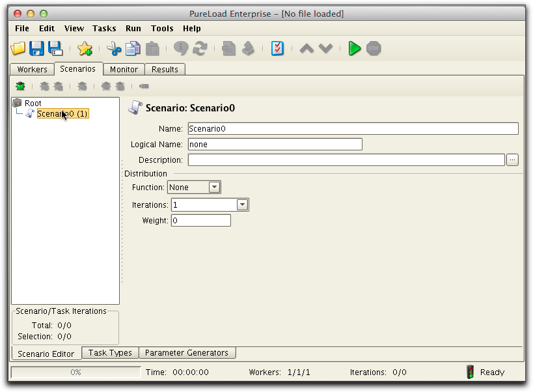533x392 pixels.
Task: Click the import document arrow icon
Action: pos(228,48)
